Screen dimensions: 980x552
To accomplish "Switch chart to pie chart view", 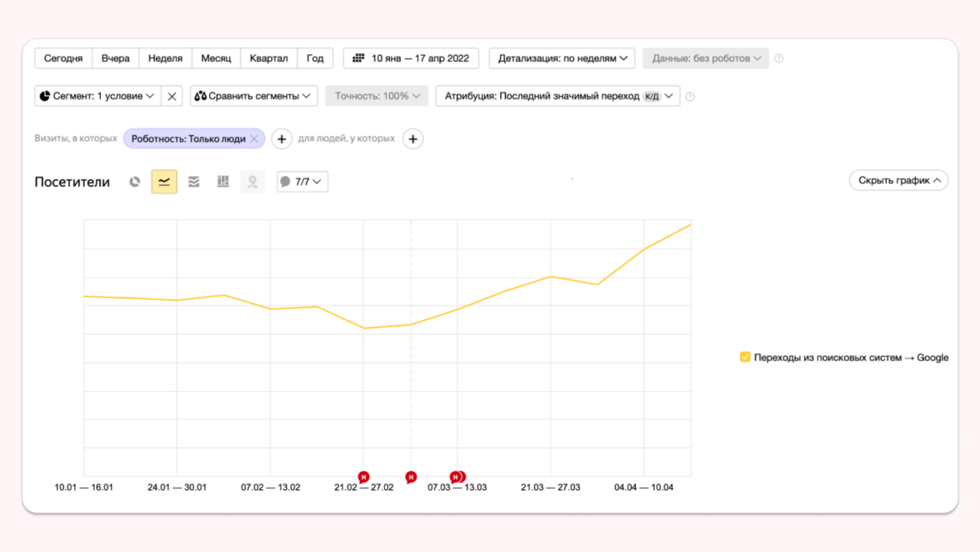I will [x=135, y=182].
